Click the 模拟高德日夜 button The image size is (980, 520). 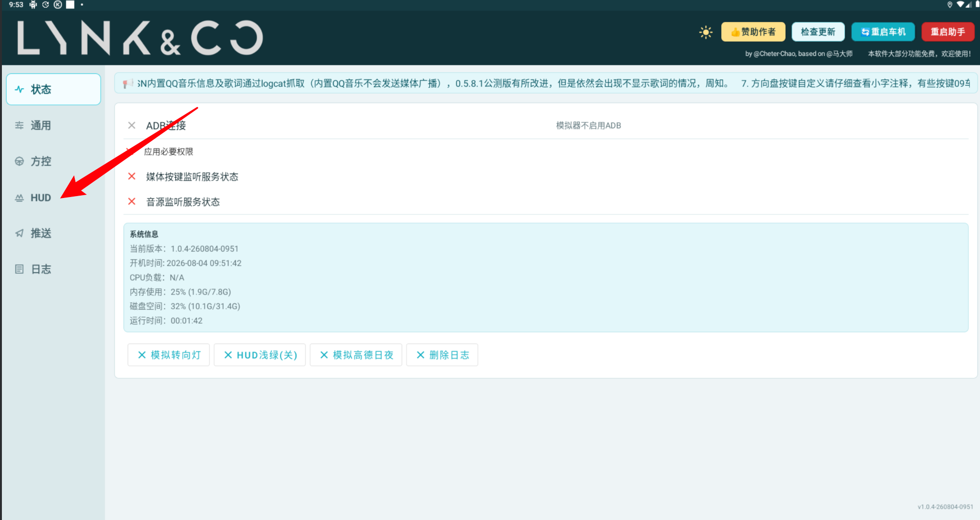pos(356,355)
